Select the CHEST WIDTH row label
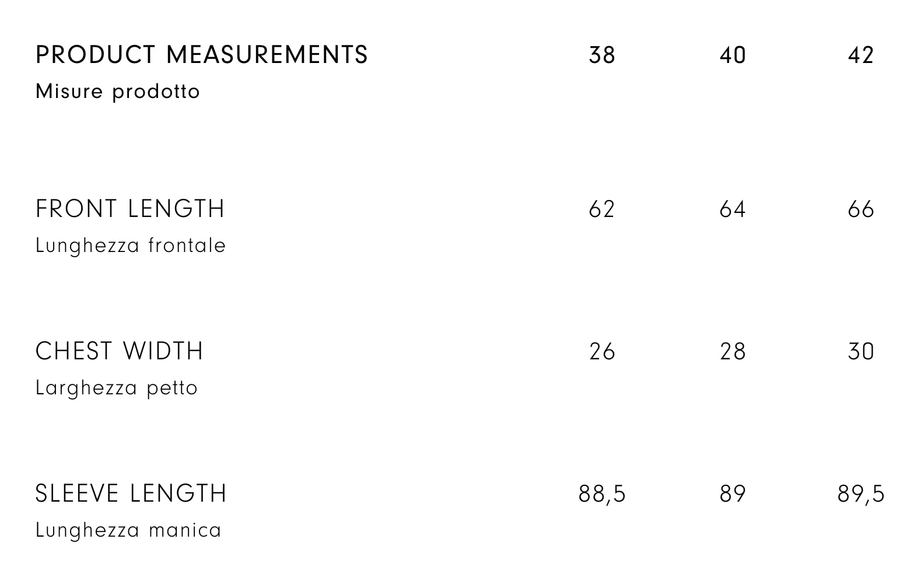The height and width of the screenshot is (581, 924). [x=120, y=351]
